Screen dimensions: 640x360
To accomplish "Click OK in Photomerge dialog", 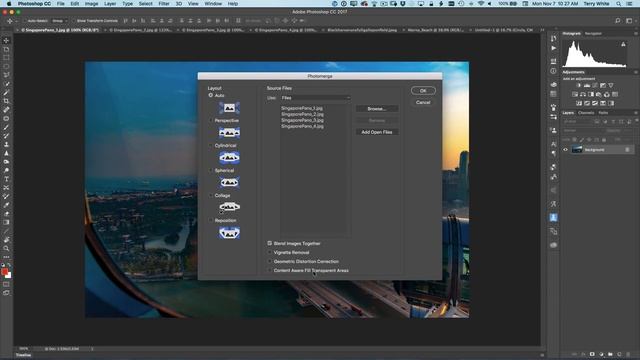I will click(423, 91).
